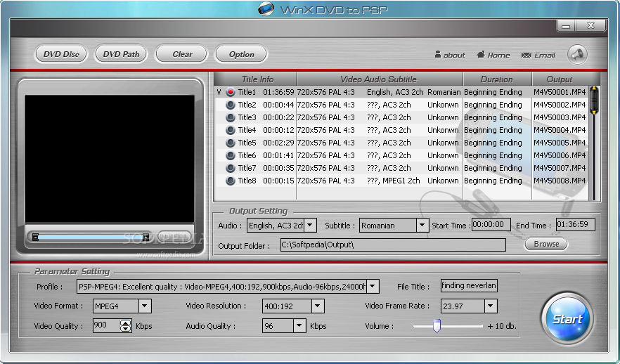Click the megaphone speaker icon
This screenshot has height=364, width=620.
(x=577, y=55)
